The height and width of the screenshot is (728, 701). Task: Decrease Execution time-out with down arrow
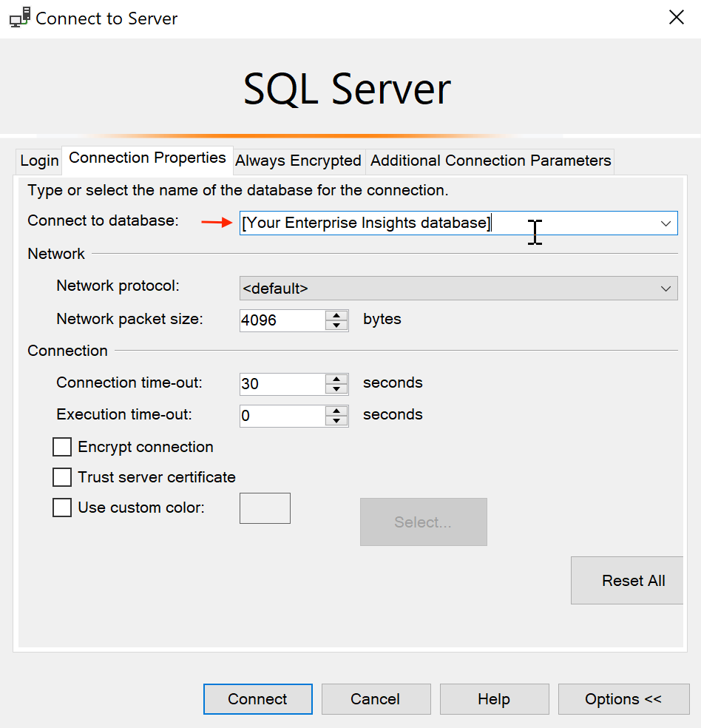[336, 421]
